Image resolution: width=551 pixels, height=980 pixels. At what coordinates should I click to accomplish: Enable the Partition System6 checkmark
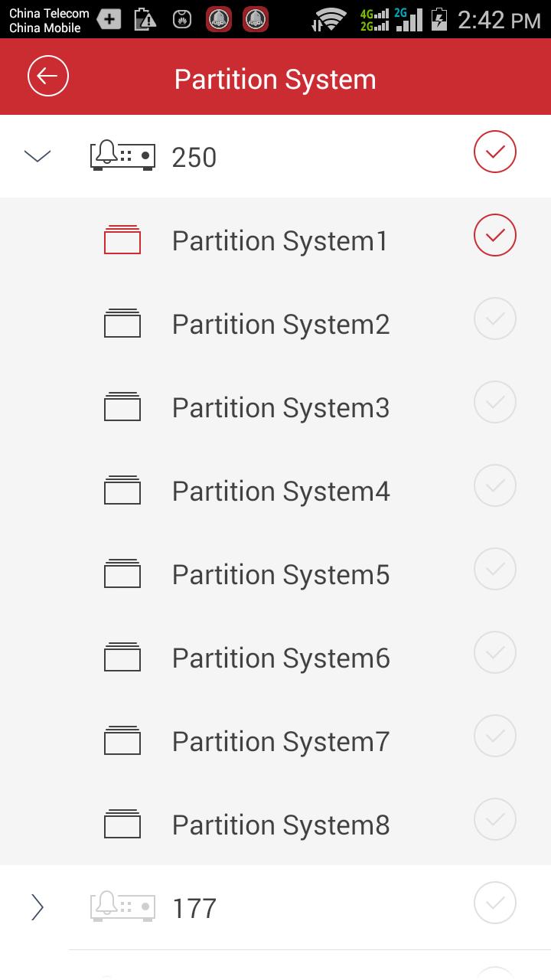click(495, 652)
